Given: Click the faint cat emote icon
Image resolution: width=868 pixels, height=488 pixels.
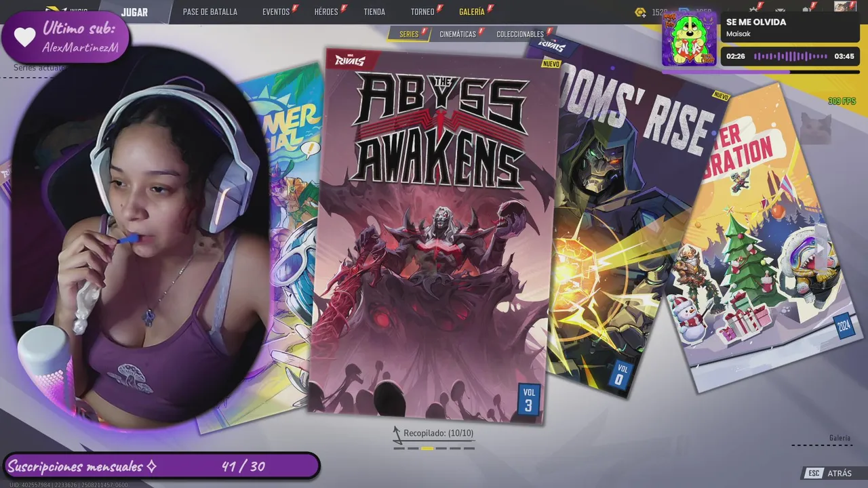Looking at the screenshot, I should (x=816, y=128).
